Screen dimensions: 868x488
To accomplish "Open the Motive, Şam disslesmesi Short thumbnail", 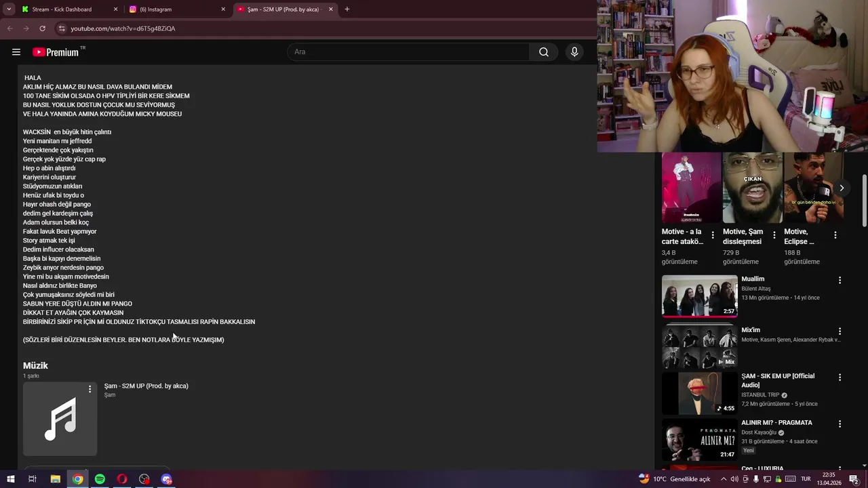I will tap(753, 188).
